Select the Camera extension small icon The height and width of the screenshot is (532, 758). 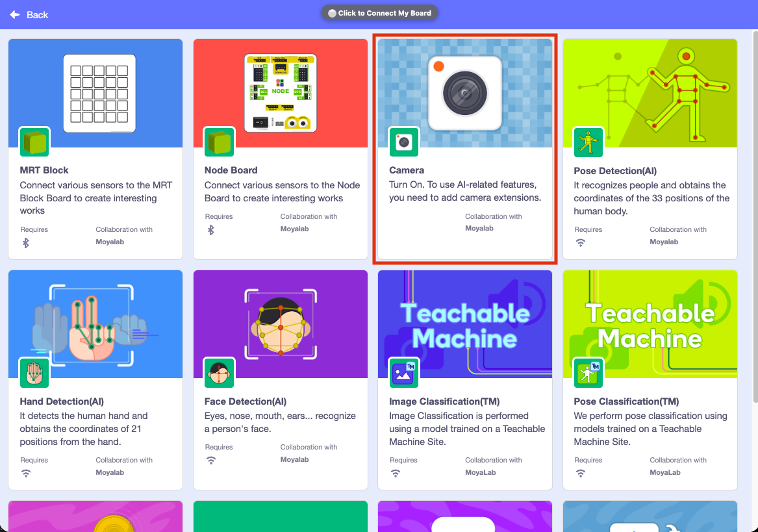[x=404, y=142]
